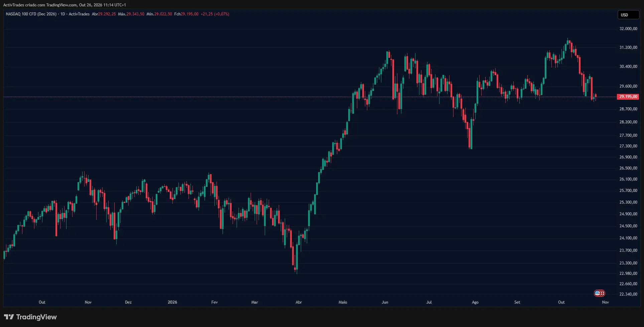Click the Mar label on time axis
The width and height of the screenshot is (644, 327).
click(x=255, y=302)
